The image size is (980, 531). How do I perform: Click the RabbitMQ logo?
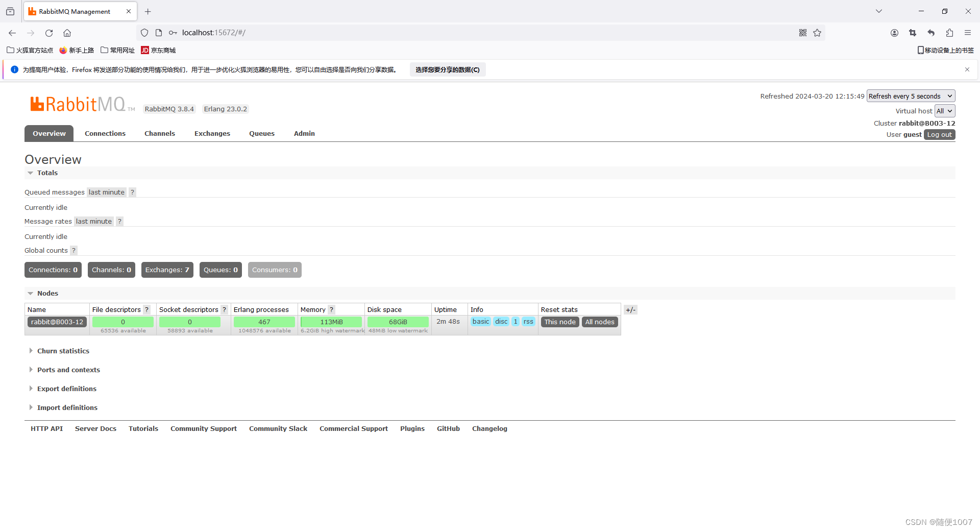tap(82, 104)
